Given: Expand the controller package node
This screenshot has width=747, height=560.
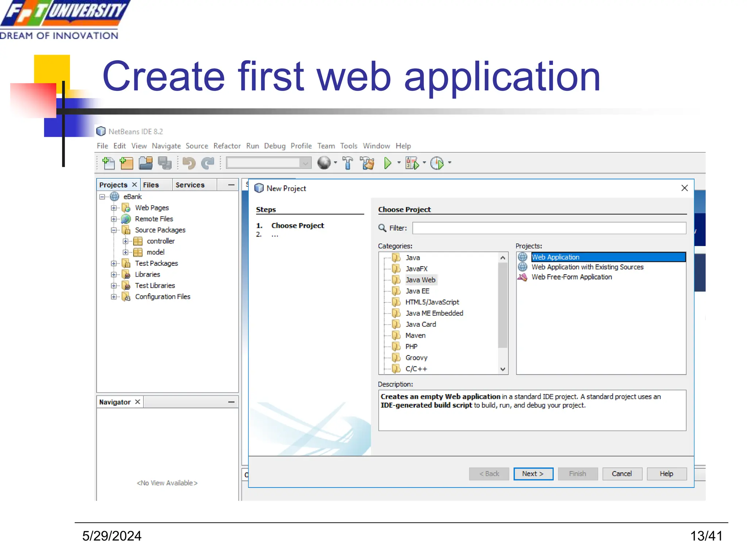Looking at the screenshot, I should point(125,241).
